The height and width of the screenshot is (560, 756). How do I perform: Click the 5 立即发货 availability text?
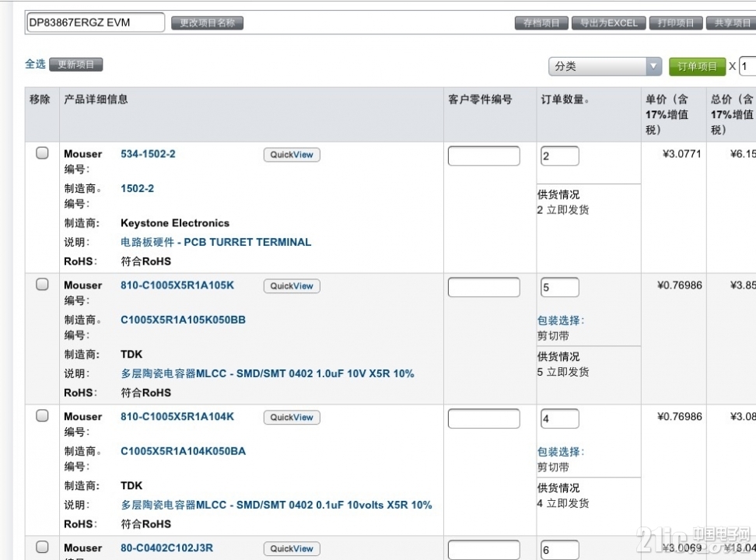(563, 372)
